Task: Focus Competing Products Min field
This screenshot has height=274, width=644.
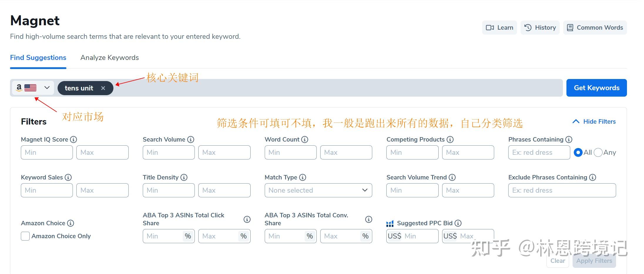Action: [412, 152]
